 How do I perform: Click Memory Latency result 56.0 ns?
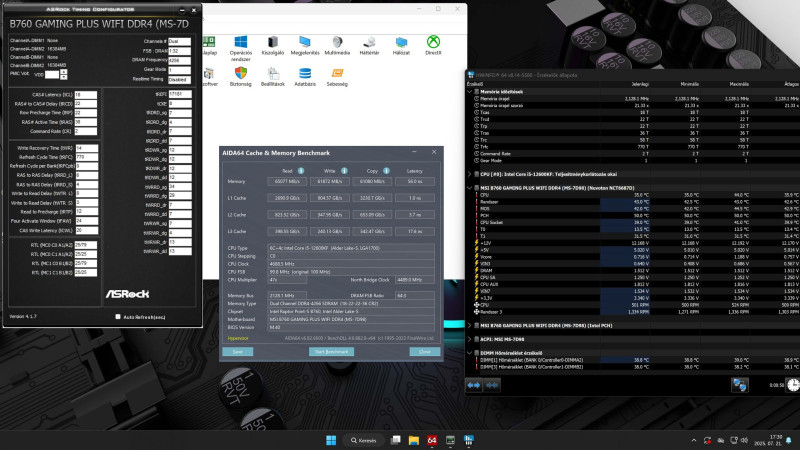point(415,182)
